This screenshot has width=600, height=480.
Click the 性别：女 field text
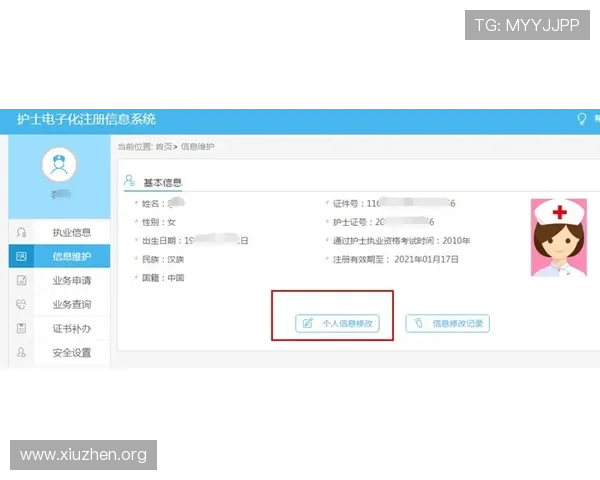[x=159, y=222]
